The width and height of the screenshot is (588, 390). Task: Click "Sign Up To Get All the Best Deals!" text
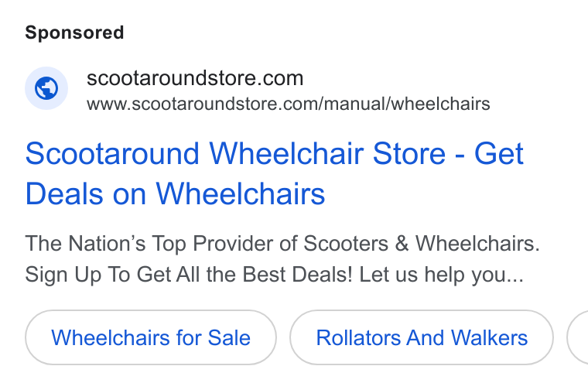[189, 275]
